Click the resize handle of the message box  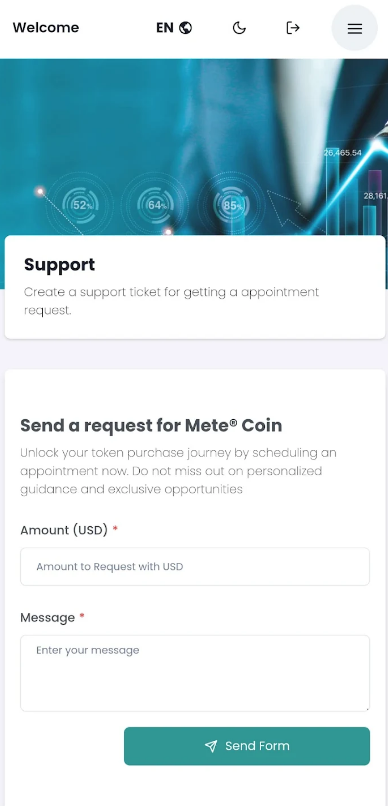(x=366, y=708)
